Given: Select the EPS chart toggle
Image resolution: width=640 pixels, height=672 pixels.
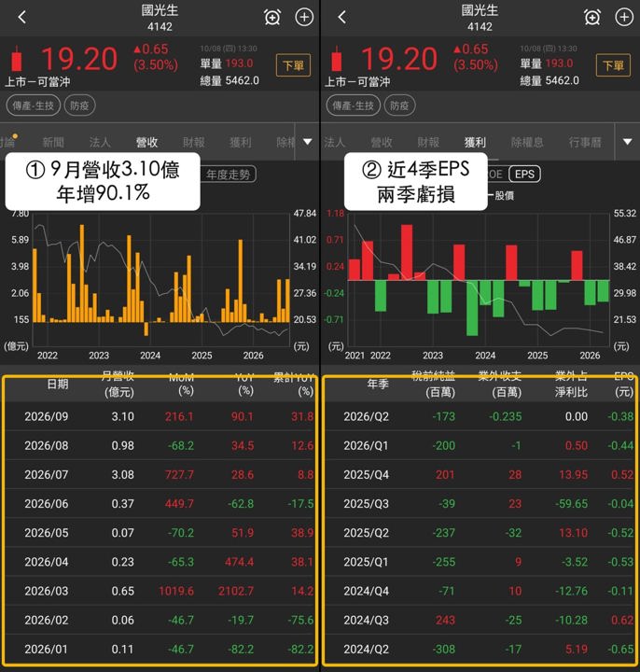Looking at the screenshot, I should tap(524, 174).
